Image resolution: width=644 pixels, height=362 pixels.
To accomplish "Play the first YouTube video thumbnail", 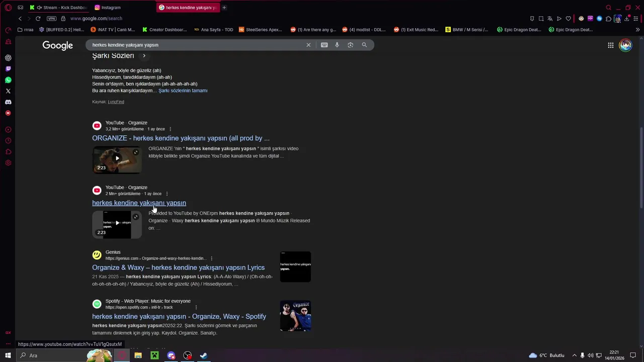I will click(x=117, y=159).
